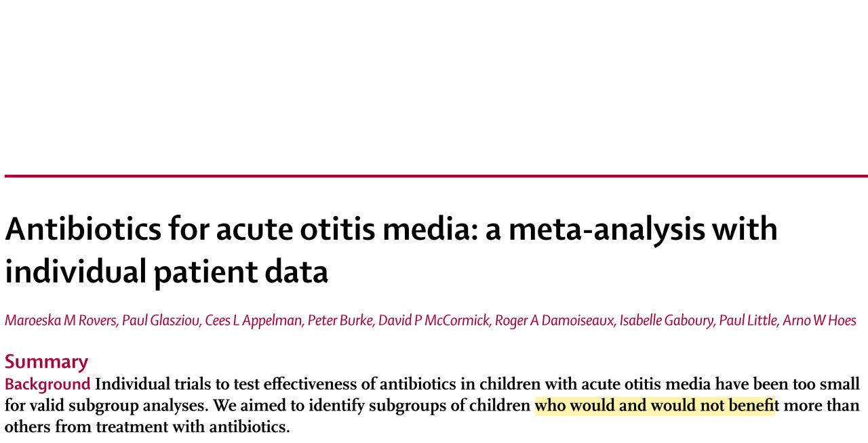Select author Paul Little
This screenshot has width=868, height=443.
(747, 320)
